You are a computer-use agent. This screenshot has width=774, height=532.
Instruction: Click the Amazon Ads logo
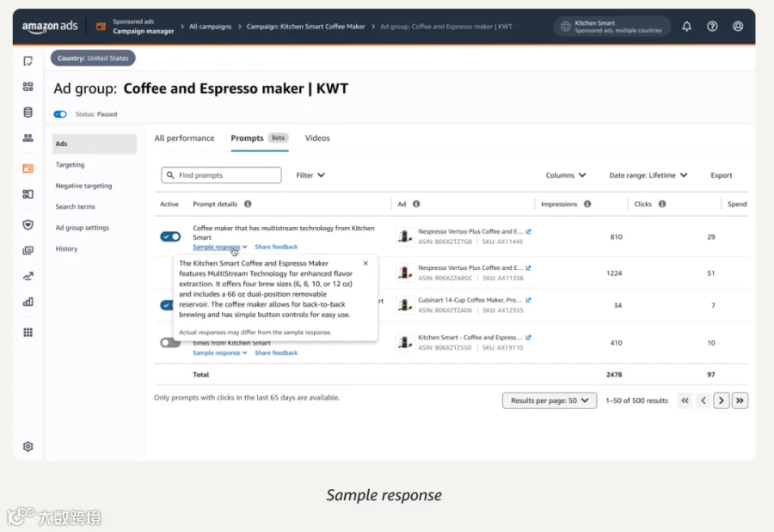pyautogui.click(x=49, y=27)
